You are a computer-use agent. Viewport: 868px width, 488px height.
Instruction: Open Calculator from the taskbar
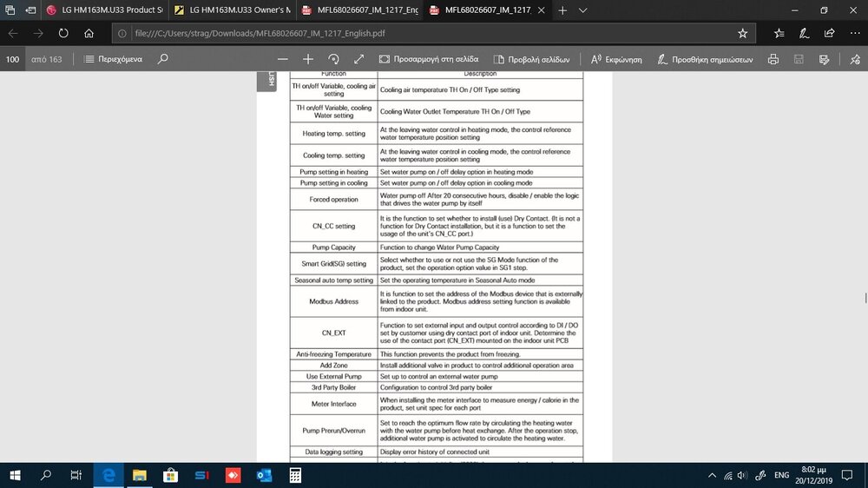pyautogui.click(x=295, y=475)
